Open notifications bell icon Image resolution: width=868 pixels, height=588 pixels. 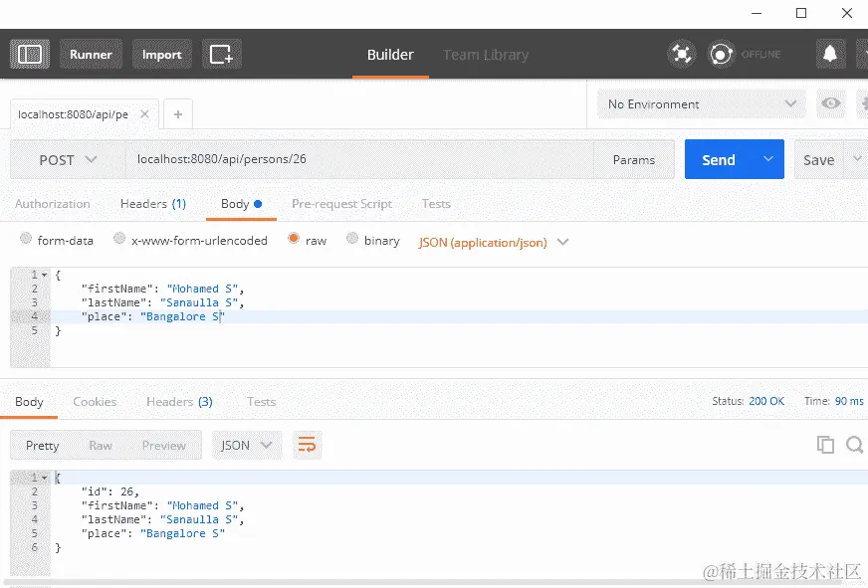830,54
